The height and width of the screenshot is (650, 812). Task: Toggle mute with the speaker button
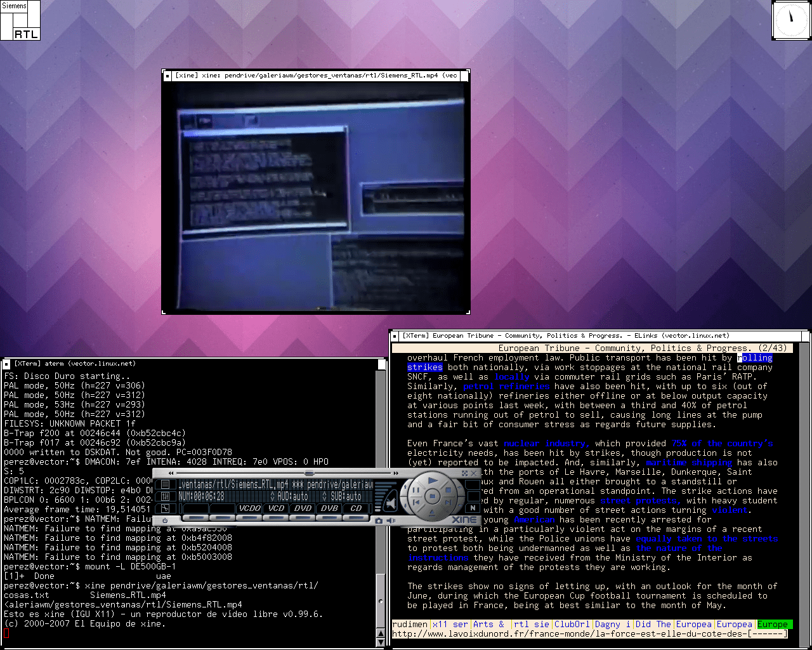click(391, 521)
